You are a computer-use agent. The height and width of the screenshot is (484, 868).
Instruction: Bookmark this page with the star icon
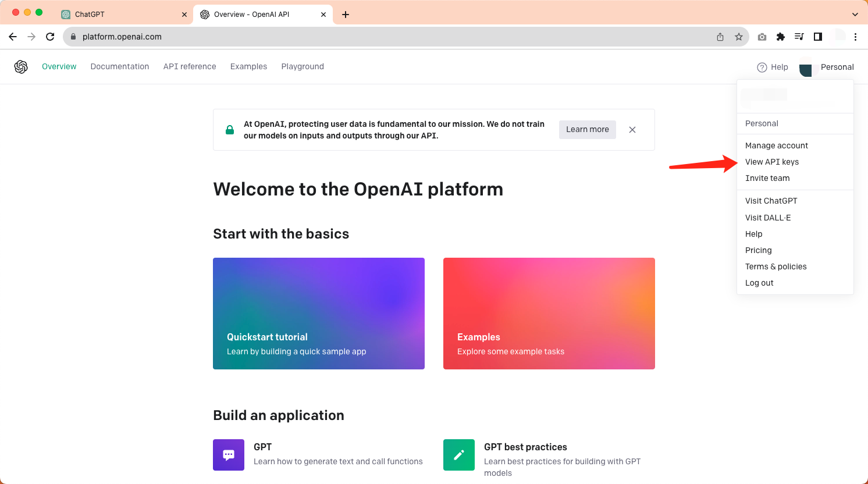[x=739, y=37]
